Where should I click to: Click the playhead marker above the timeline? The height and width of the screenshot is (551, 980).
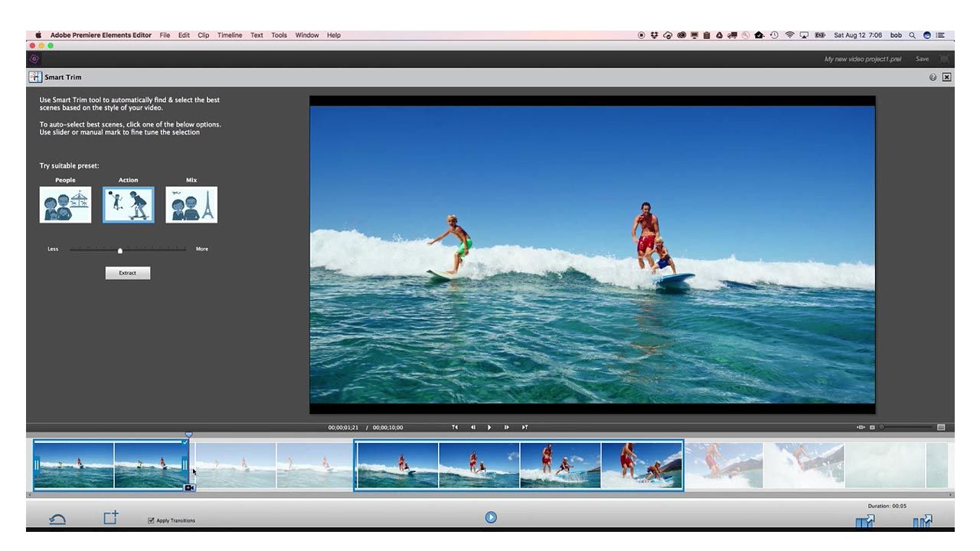tap(189, 435)
